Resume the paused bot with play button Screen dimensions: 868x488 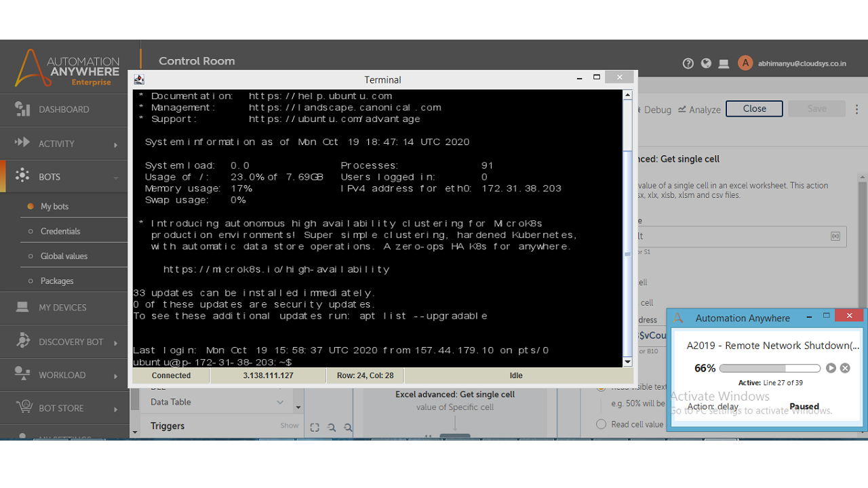(831, 368)
